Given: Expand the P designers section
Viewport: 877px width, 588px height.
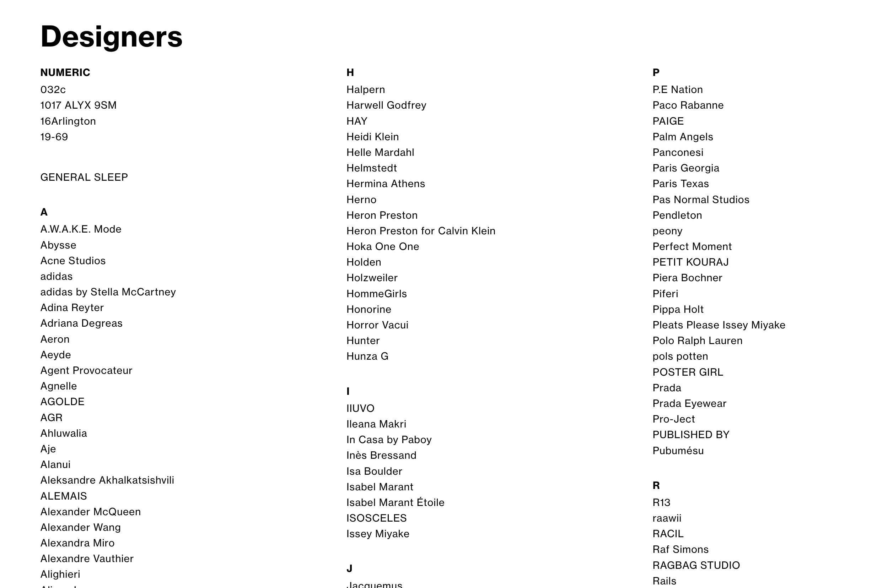Looking at the screenshot, I should (x=656, y=72).
